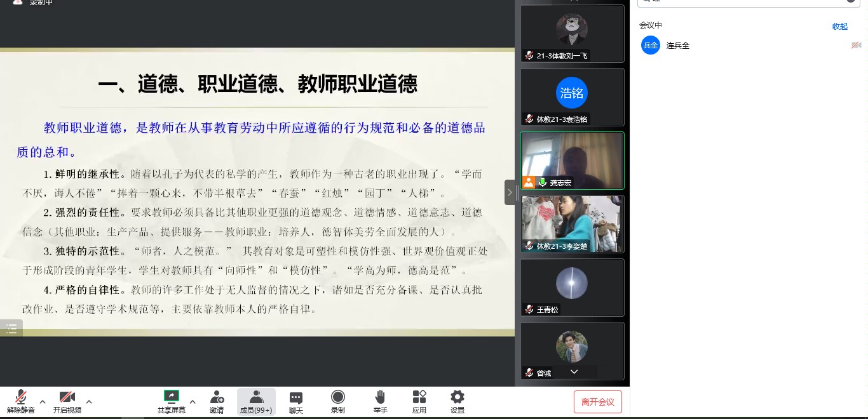
Task: Open video options arrow beside 开启视频
Action: (x=89, y=401)
